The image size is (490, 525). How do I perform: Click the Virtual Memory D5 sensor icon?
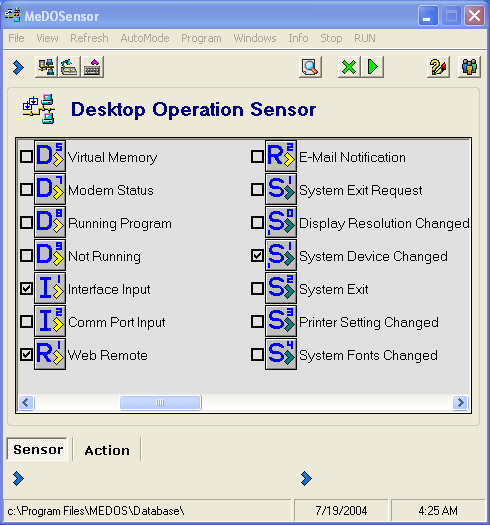(x=50, y=156)
